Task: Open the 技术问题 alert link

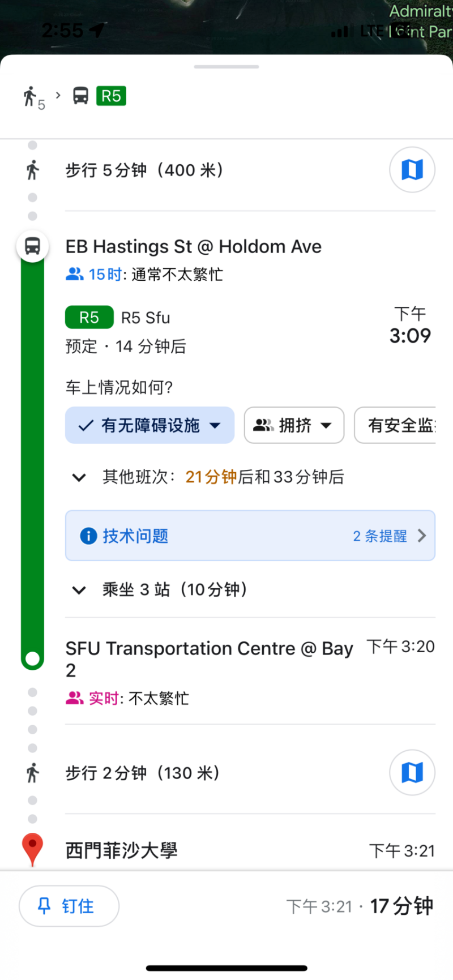Action: pos(135,536)
